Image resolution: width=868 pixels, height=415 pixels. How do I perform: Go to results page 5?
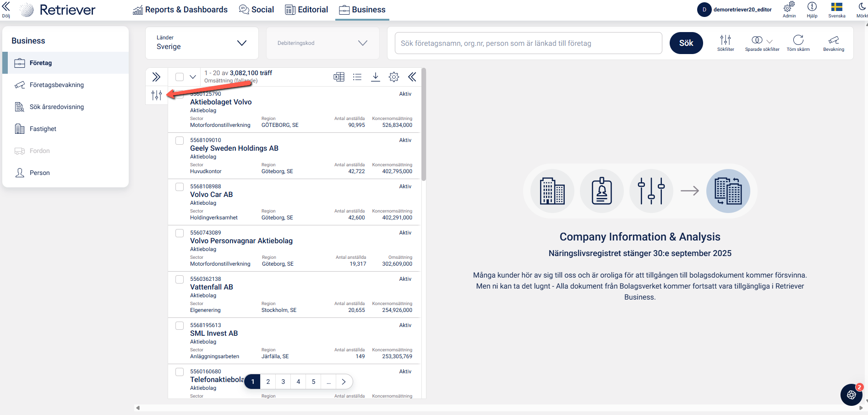click(x=313, y=382)
